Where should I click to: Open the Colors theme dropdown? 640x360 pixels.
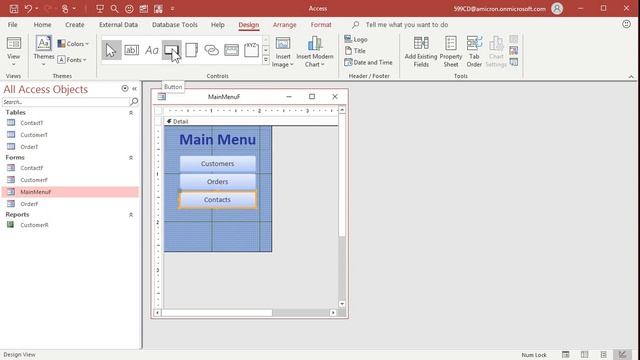click(73, 44)
